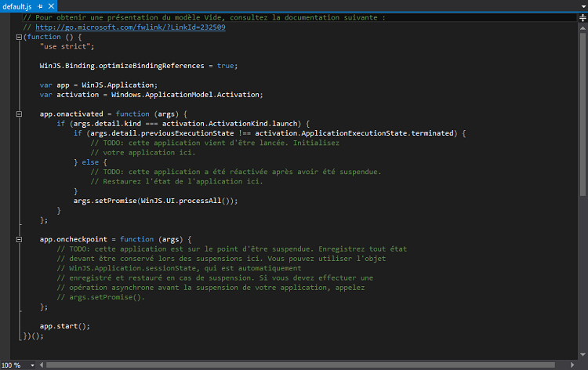Collapse the app.onactivated function
The height and width of the screenshot is (370, 588).
[18, 114]
